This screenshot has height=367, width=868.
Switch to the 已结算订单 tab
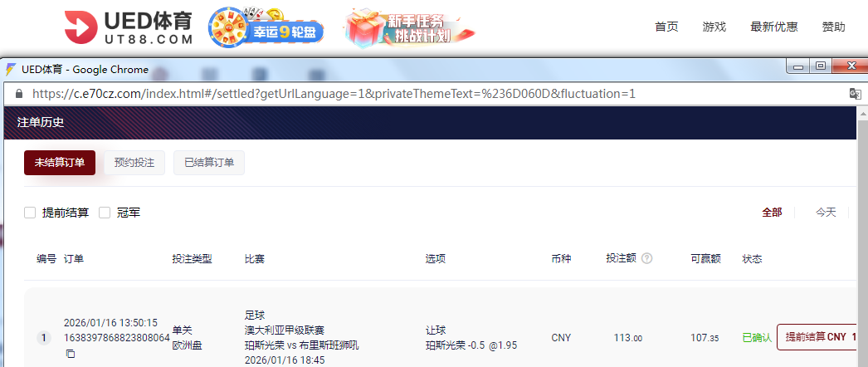(x=209, y=163)
